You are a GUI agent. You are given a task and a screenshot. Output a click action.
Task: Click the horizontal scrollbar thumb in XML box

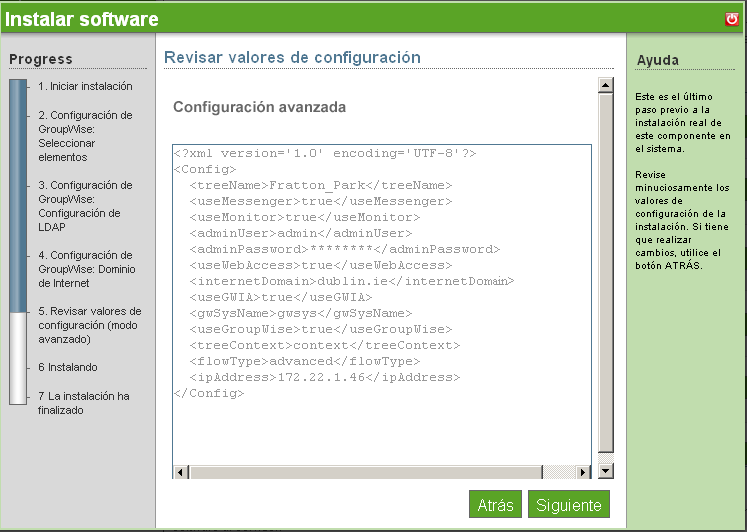point(366,472)
